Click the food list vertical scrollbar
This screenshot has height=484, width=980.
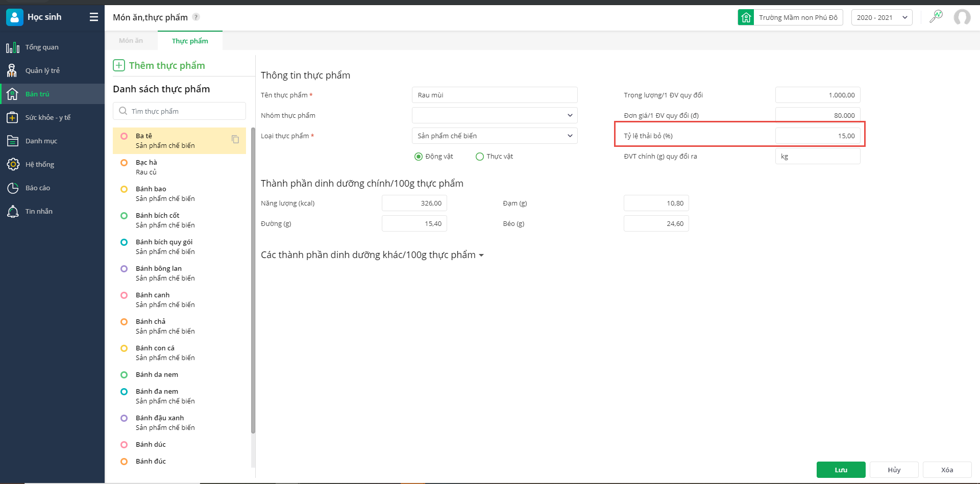coord(253,281)
